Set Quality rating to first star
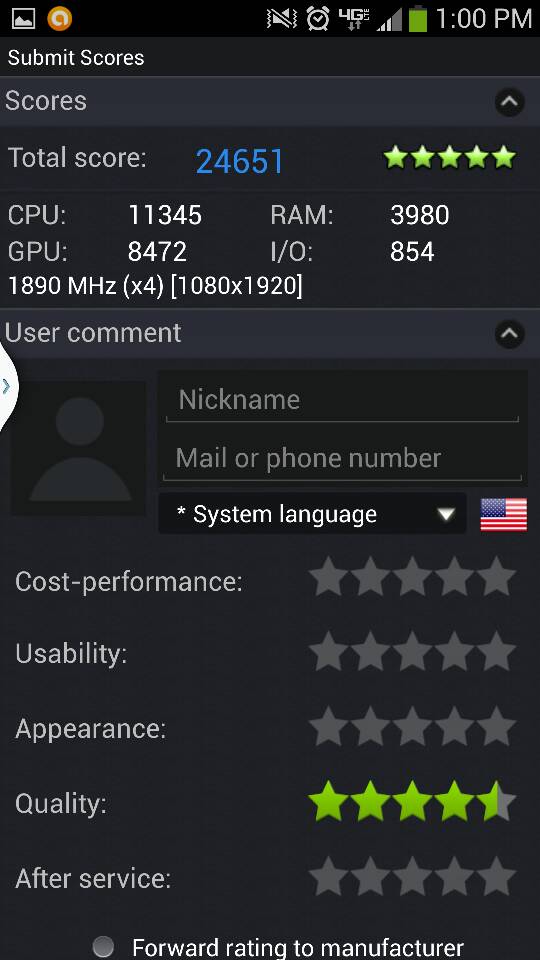The width and height of the screenshot is (540, 960). click(329, 800)
